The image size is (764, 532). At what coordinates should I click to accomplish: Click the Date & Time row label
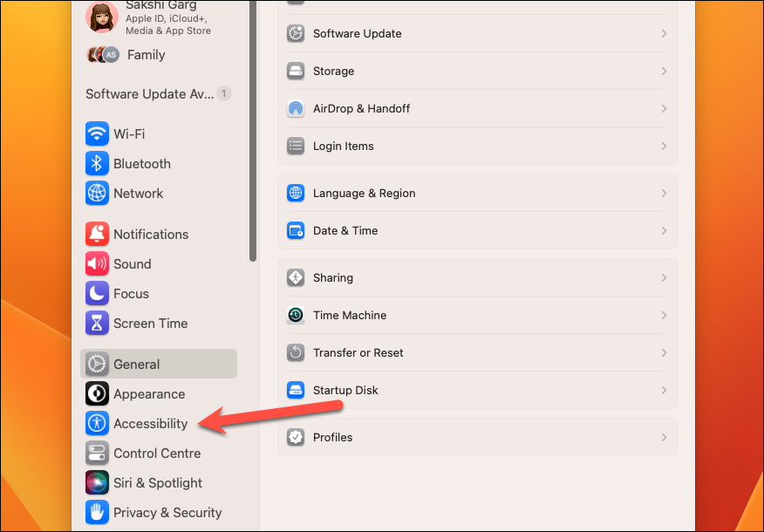click(345, 231)
